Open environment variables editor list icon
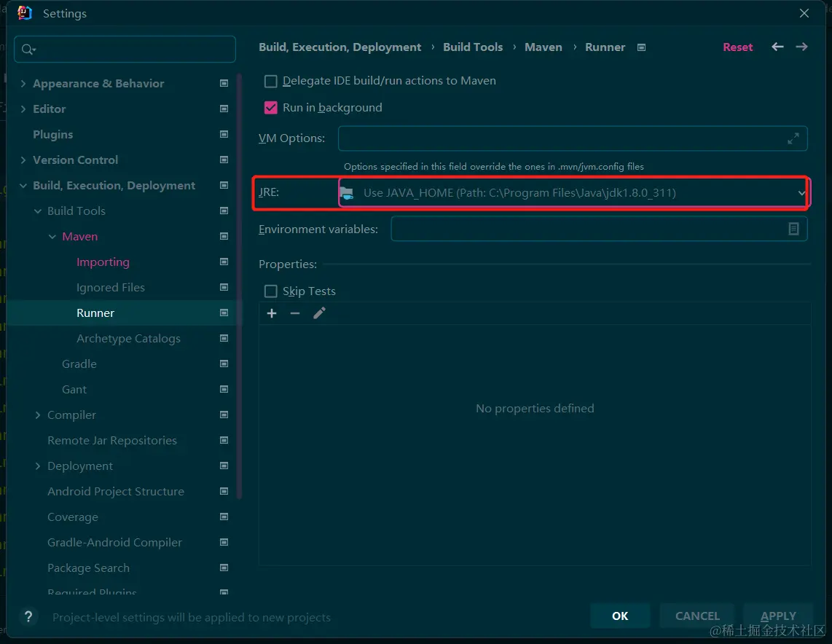 [793, 229]
